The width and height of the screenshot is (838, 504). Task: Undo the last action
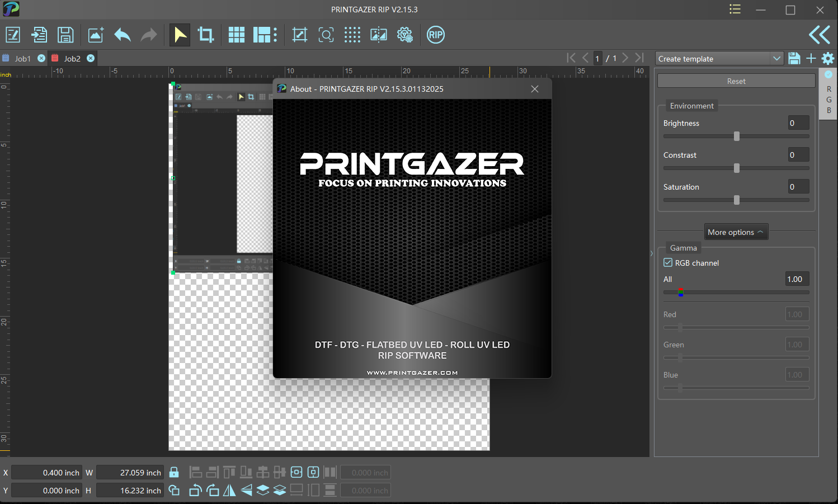tap(122, 35)
